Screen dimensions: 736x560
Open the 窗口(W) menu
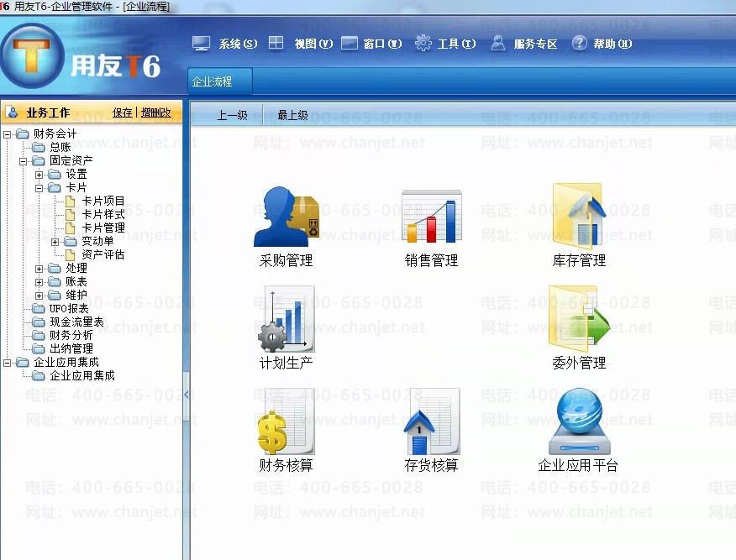[x=382, y=44]
